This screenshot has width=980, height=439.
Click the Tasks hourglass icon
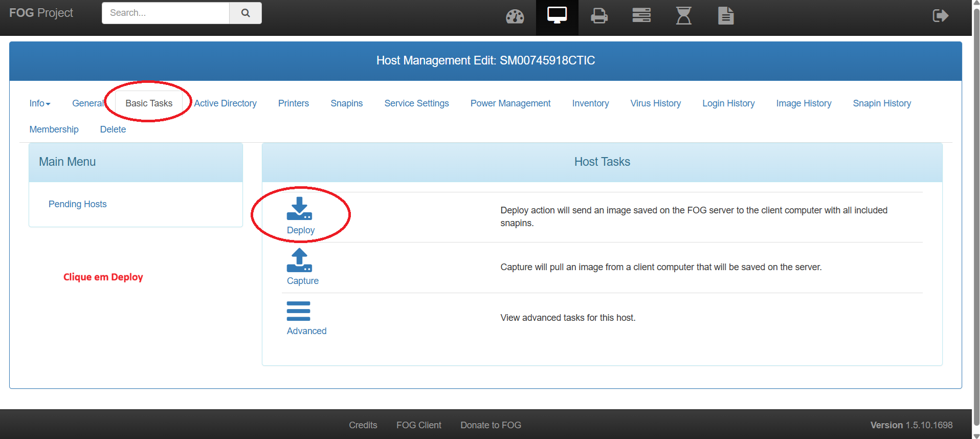click(683, 16)
